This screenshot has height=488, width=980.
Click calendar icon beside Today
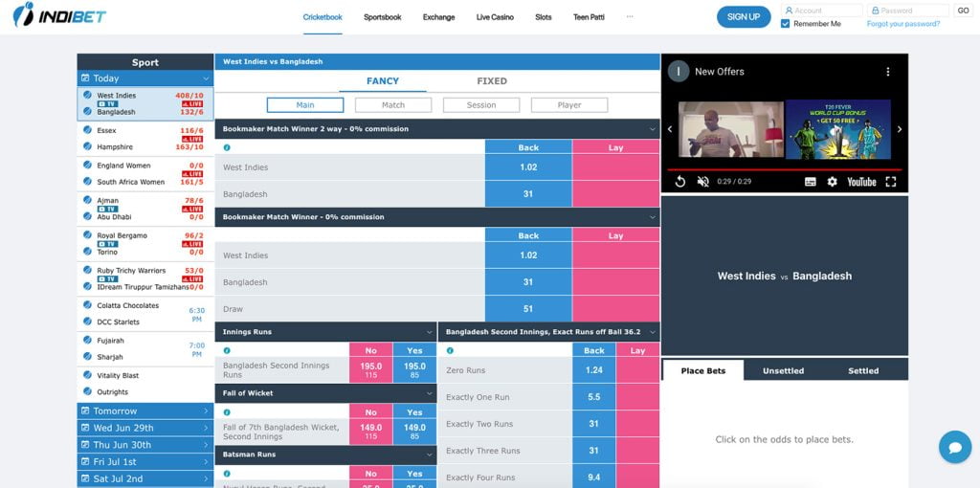point(85,78)
